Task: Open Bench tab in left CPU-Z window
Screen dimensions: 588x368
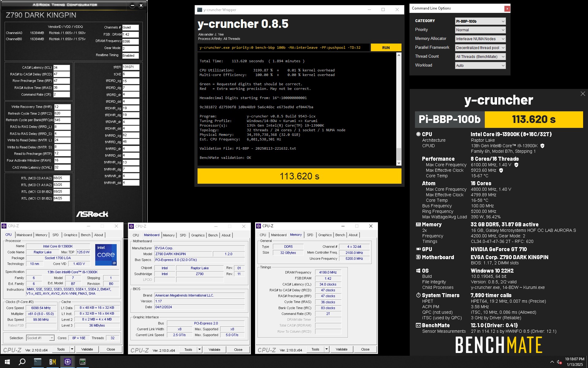Action: click(86, 235)
